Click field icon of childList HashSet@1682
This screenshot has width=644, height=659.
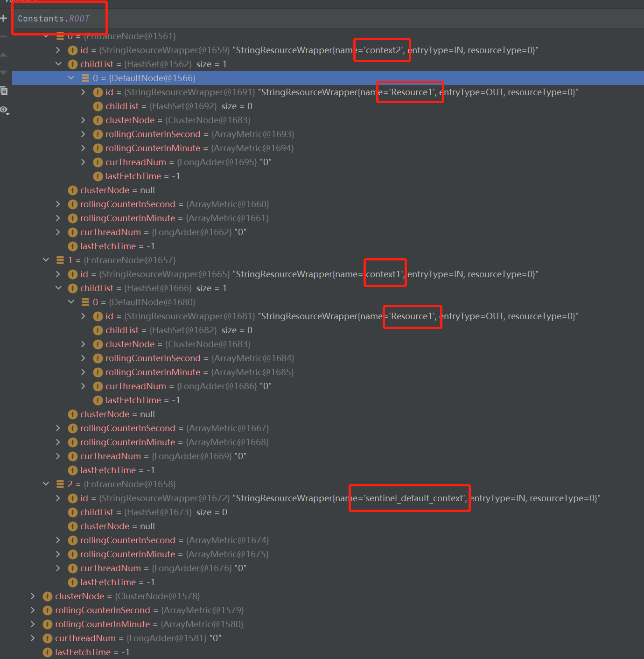click(98, 330)
